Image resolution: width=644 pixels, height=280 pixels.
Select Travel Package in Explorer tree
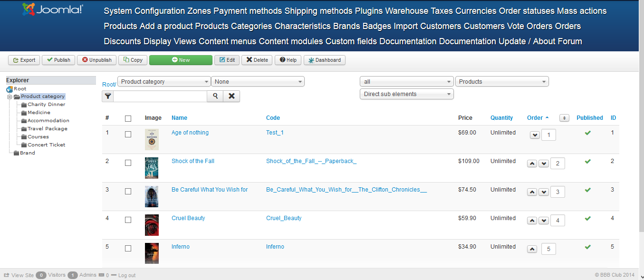tap(47, 129)
